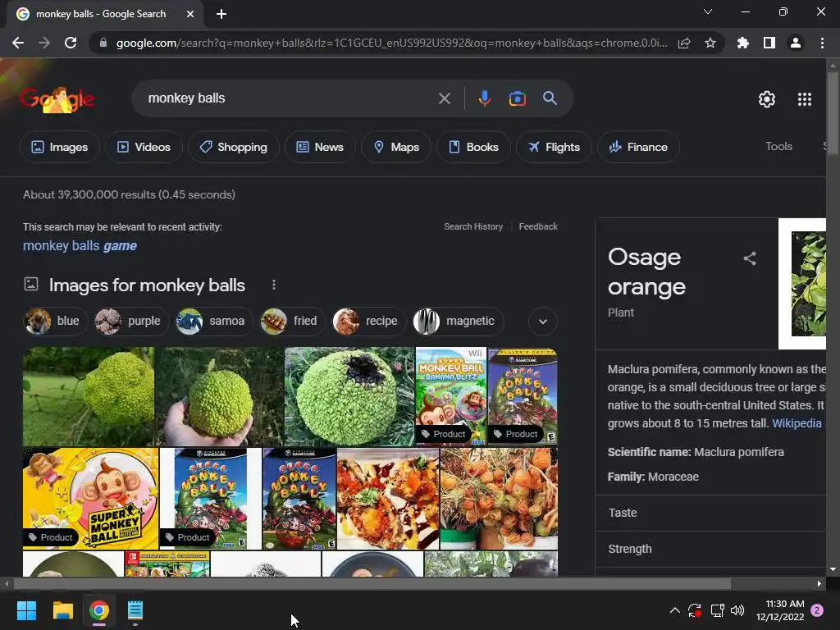The height and width of the screenshot is (630, 840).
Task: Open options for Images section
Action: click(x=274, y=285)
